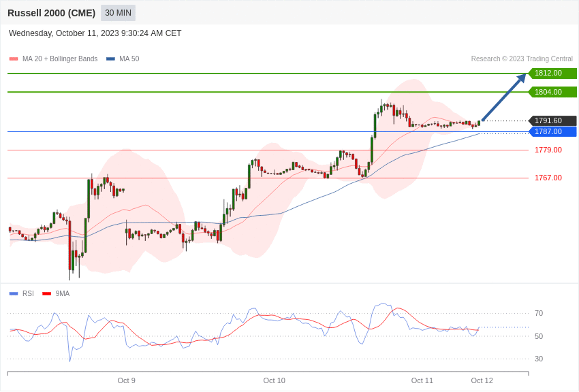Click the blue upward forecast arrow

tap(503, 97)
